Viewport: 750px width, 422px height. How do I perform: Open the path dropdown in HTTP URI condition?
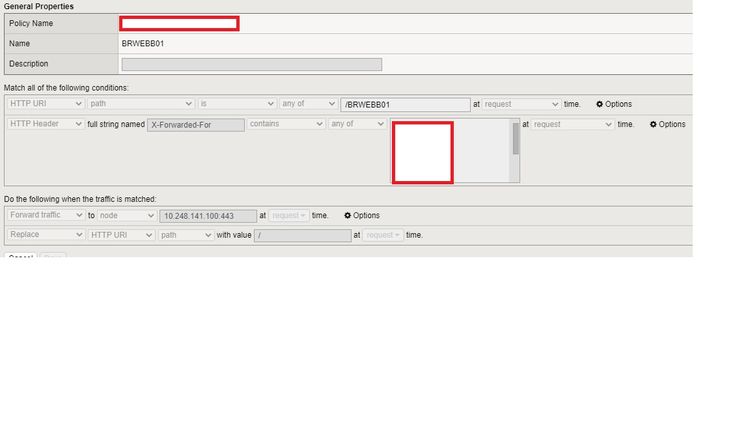(x=141, y=103)
